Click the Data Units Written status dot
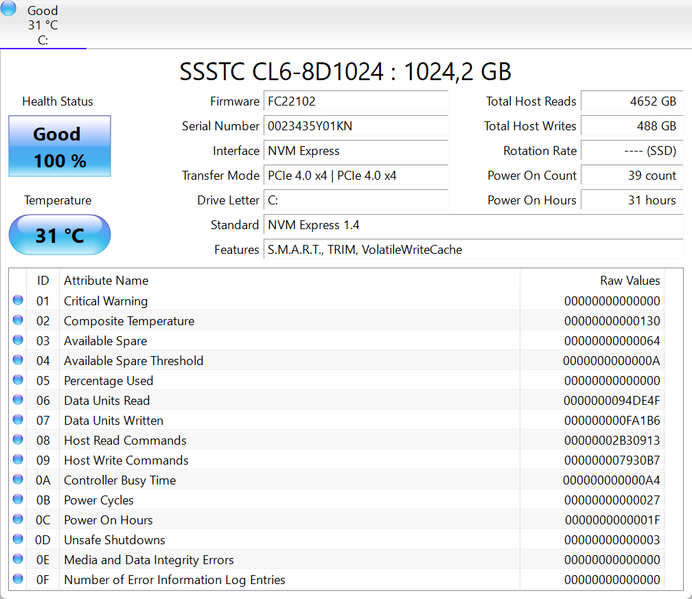 [x=18, y=421]
